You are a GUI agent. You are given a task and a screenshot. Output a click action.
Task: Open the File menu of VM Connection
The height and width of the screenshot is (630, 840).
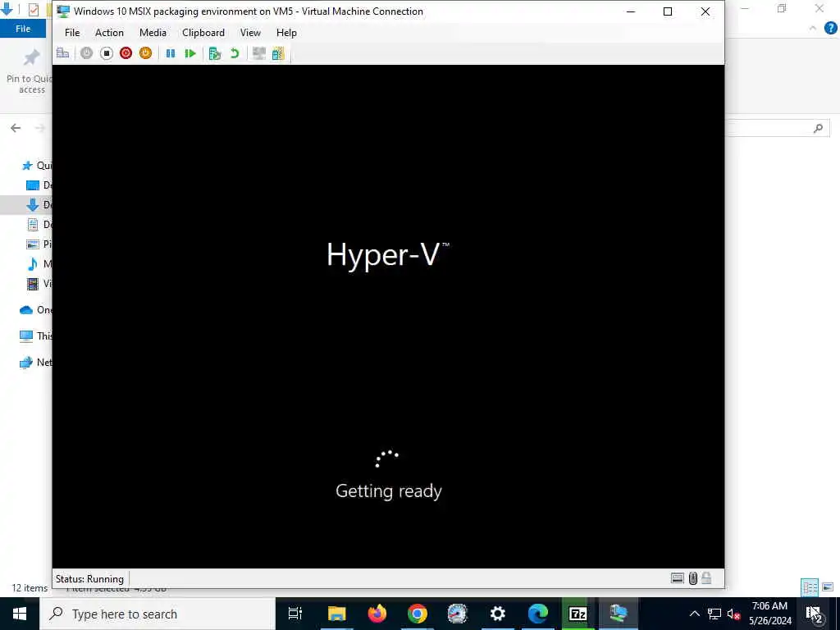point(72,33)
